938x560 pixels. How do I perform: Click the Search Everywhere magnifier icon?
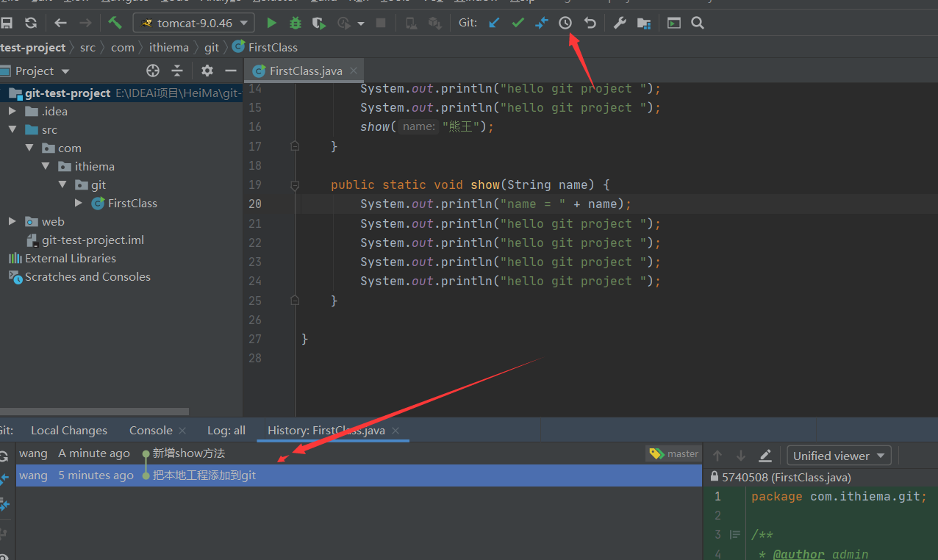tap(698, 23)
